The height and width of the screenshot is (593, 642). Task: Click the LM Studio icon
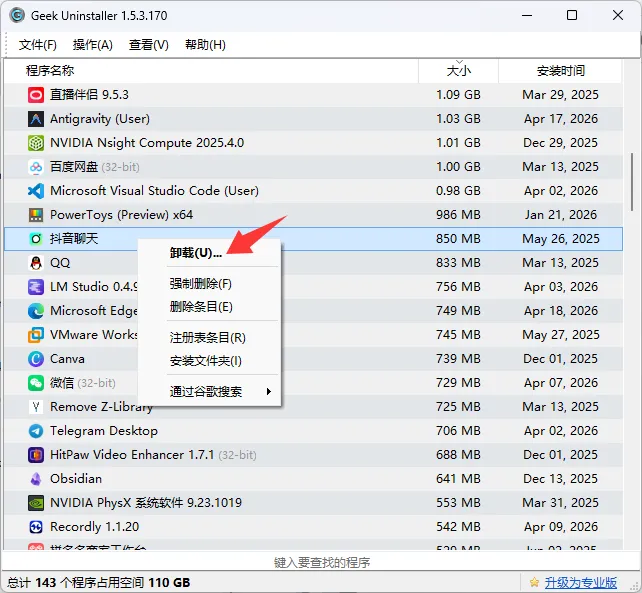point(36,287)
